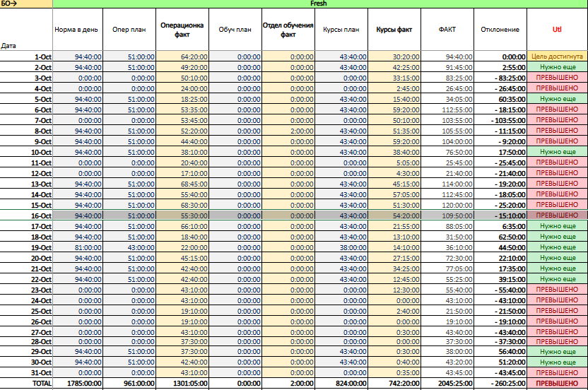This screenshot has height=390, width=588.
Task: Click the highlighted '16-Oct' date cell
Action: click(26, 215)
